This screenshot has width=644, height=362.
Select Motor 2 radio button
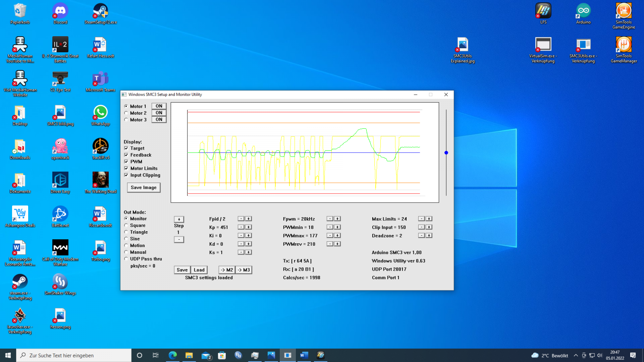126,113
